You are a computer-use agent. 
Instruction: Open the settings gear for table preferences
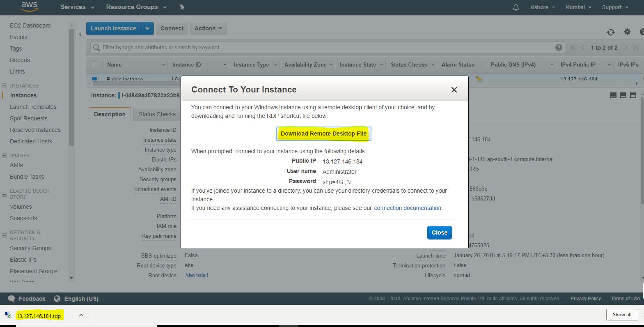pos(627,32)
